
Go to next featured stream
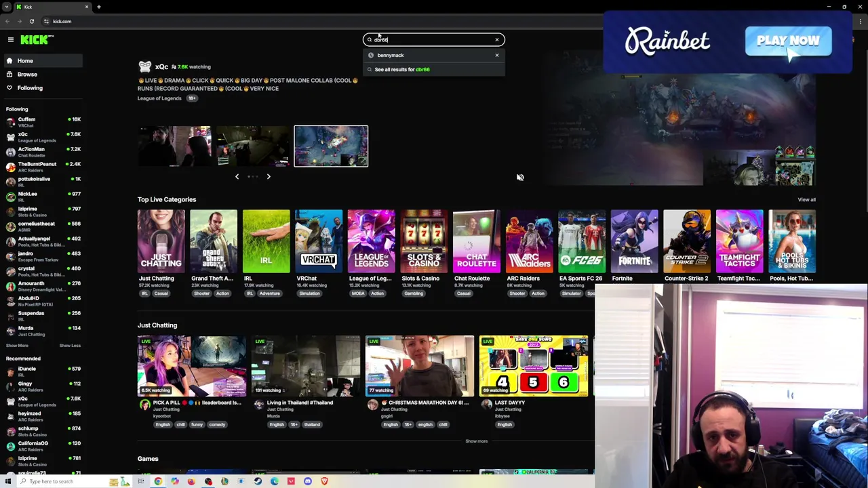point(269,177)
